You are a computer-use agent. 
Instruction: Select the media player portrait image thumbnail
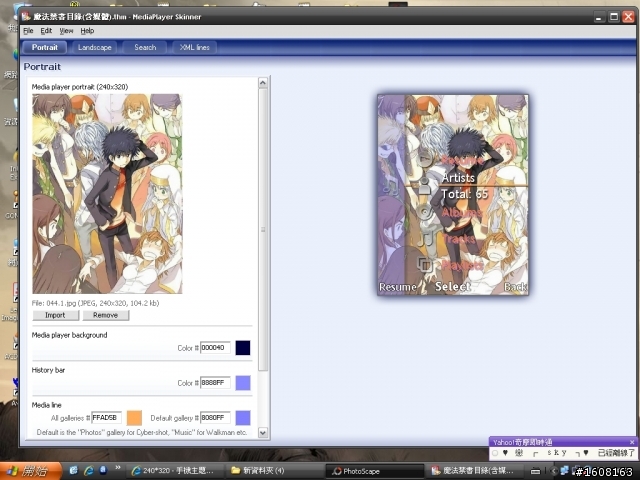click(107, 194)
